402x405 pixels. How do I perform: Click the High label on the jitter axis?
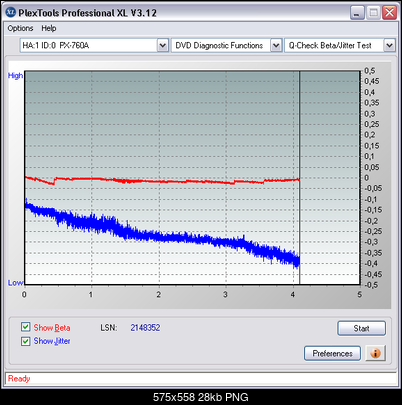(x=15, y=76)
